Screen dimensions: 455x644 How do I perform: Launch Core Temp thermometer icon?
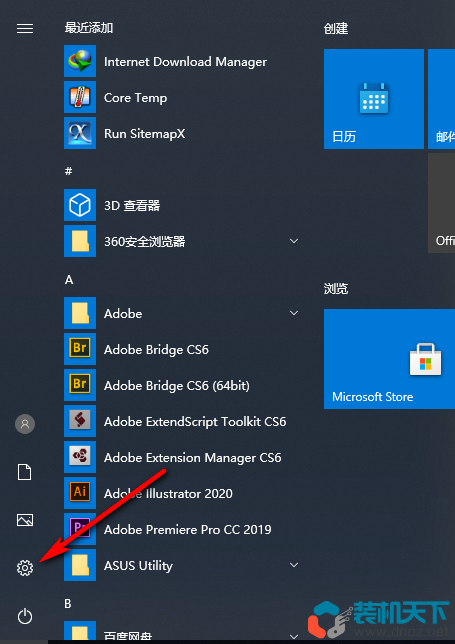[x=80, y=97]
